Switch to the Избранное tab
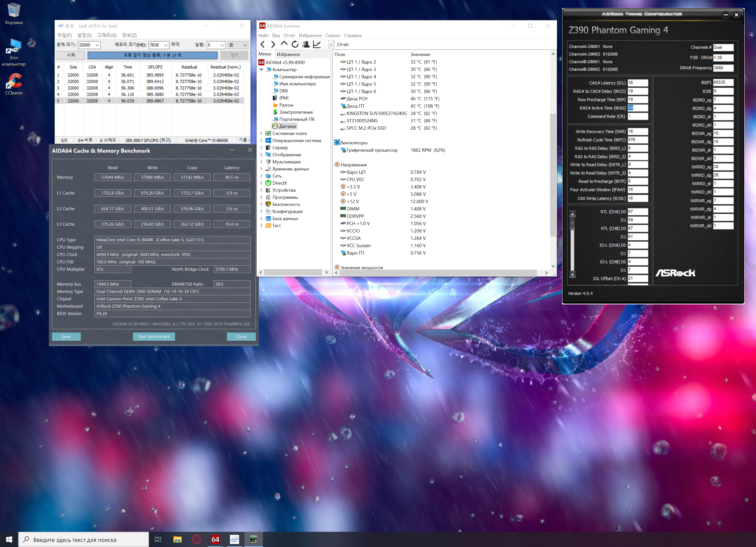Image resolution: width=756 pixels, height=547 pixels. (x=288, y=54)
